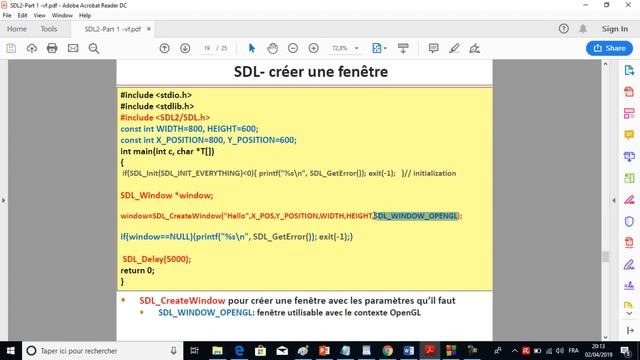Select the SDL2-Part 1 -vf.pdf tab

112,29
